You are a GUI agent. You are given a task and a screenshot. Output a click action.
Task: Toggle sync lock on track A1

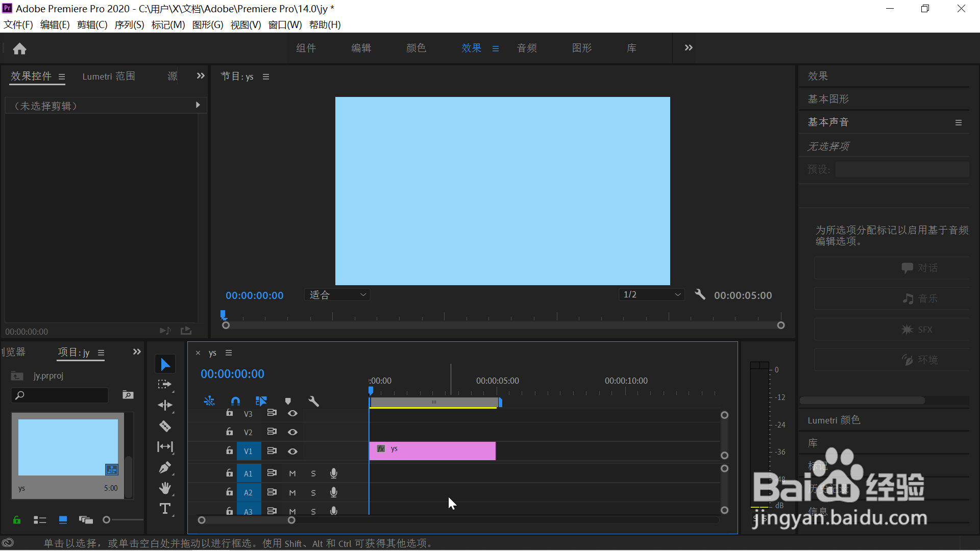pyautogui.click(x=272, y=473)
